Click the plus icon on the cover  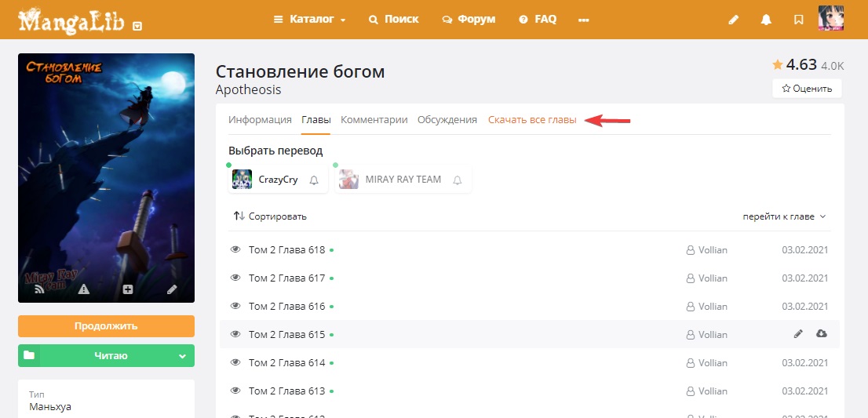click(128, 289)
